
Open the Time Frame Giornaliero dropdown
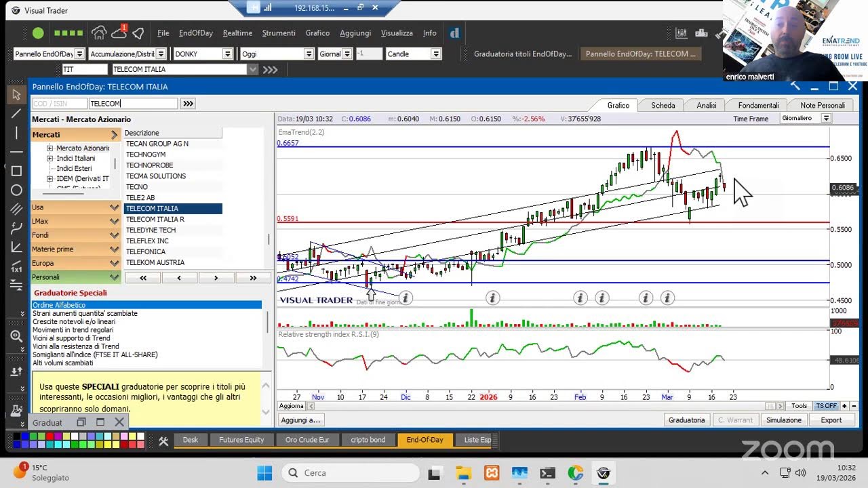coord(826,118)
